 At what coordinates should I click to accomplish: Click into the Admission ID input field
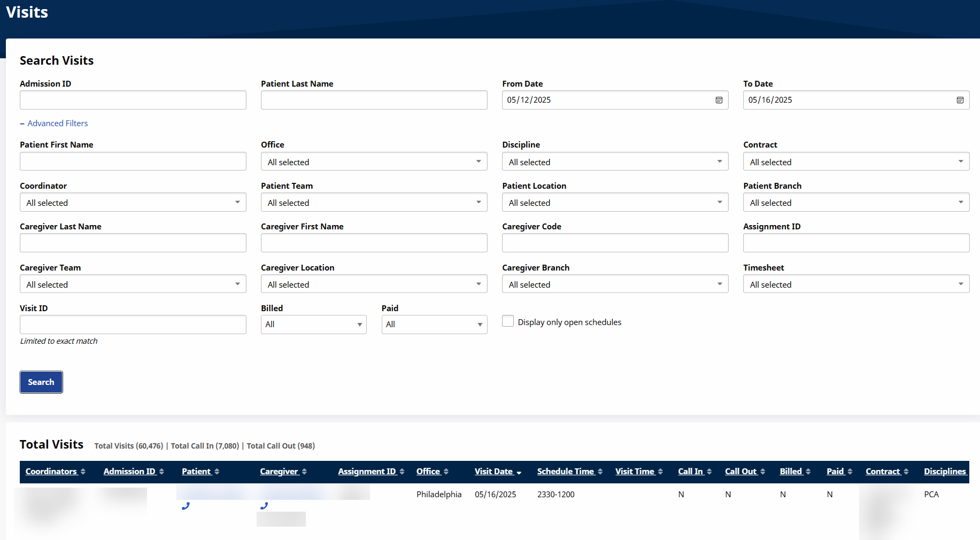tap(133, 100)
